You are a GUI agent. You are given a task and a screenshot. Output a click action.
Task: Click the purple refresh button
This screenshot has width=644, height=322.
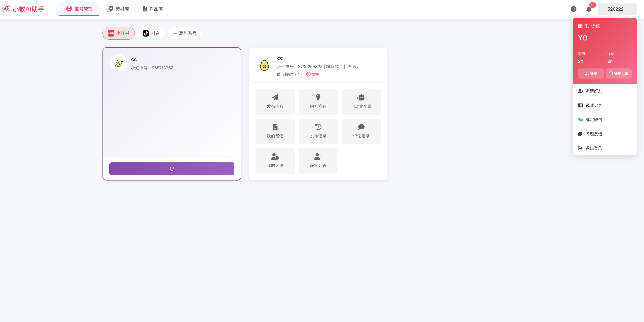click(x=172, y=169)
